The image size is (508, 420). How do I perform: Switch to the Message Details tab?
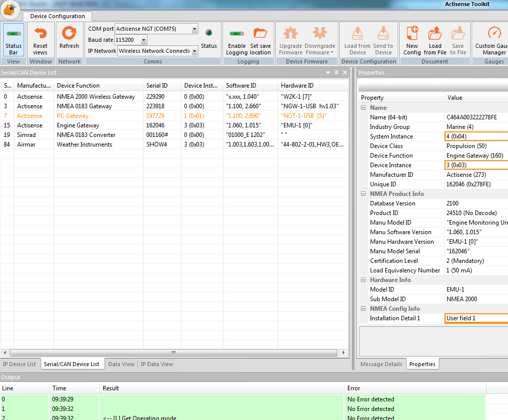pos(381,364)
